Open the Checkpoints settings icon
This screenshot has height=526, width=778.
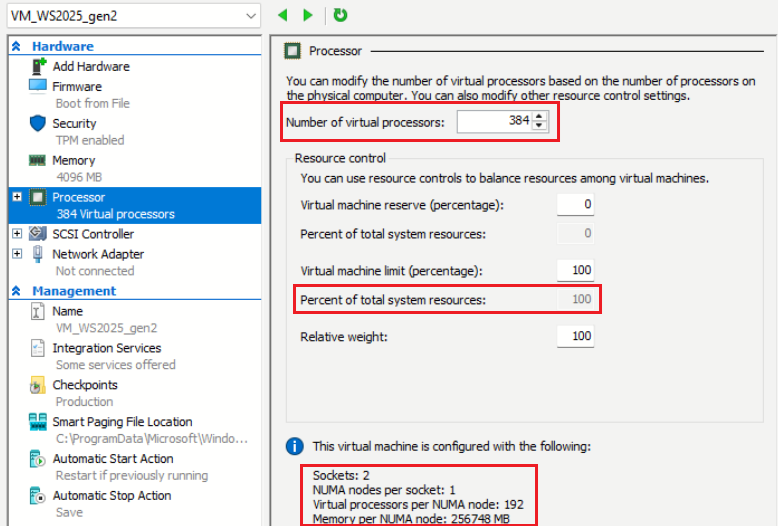click(x=38, y=385)
